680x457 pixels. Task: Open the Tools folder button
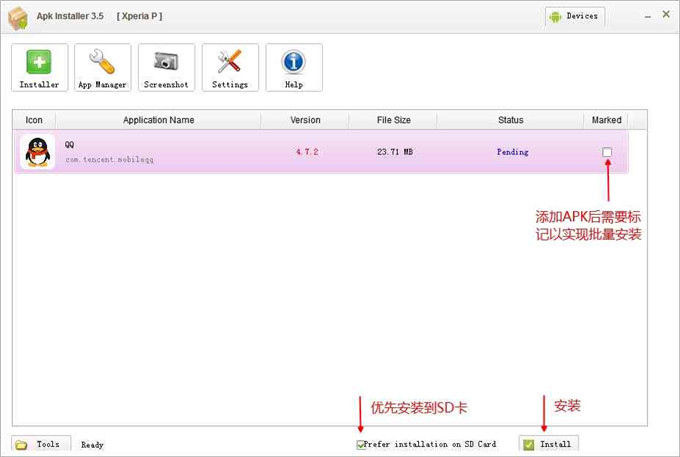tap(39, 444)
